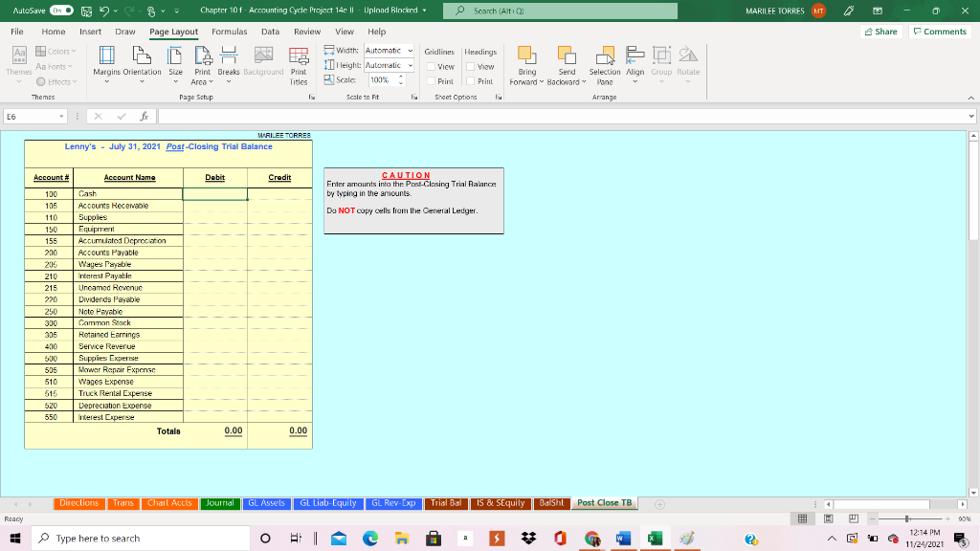The width and height of the screenshot is (980, 551).
Task: Click the Directions sheet tab
Action: (78, 503)
